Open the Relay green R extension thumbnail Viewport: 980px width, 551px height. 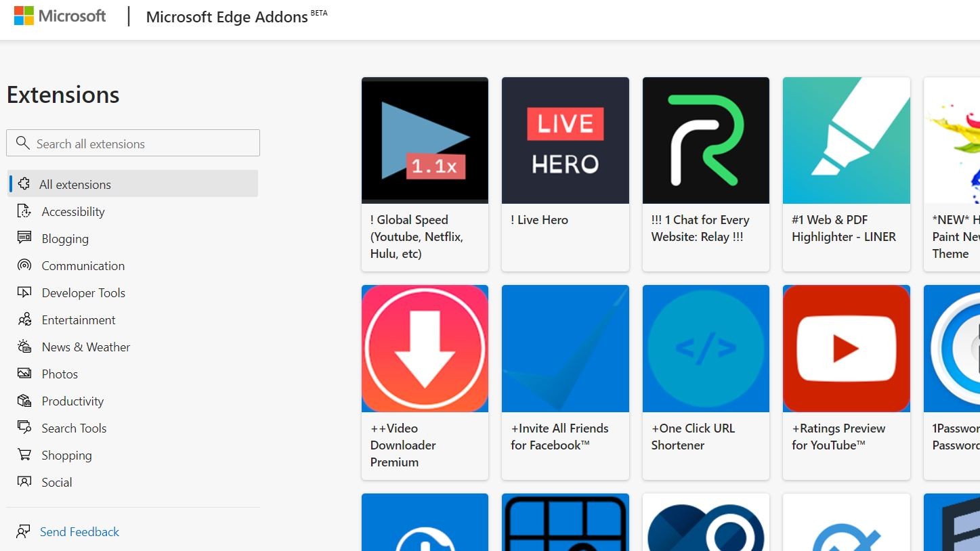[706, 140]
